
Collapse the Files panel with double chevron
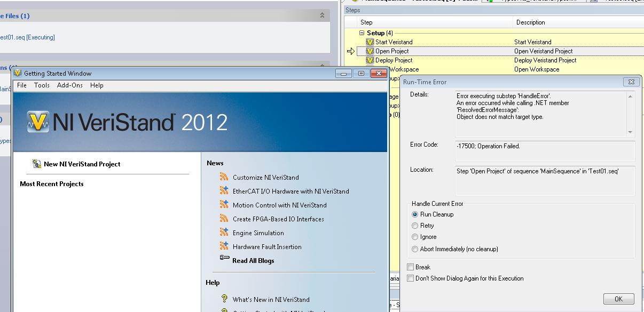coord(322,16)
